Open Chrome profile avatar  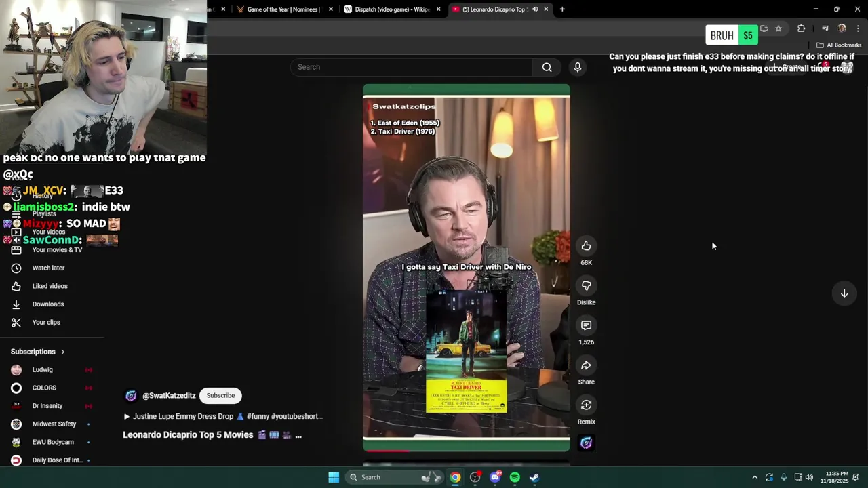coord(842,28)
